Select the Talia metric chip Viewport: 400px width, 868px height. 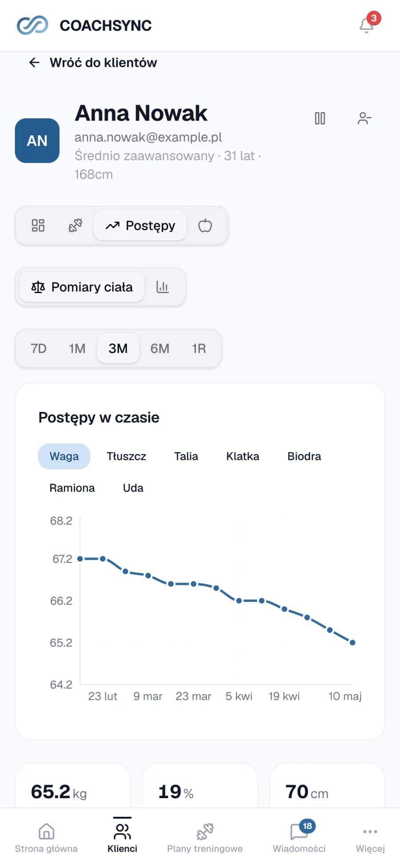tap(186, 456)
